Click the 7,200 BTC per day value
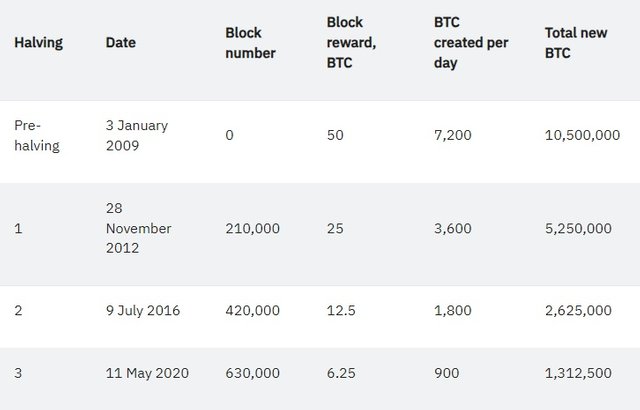640x410 pixels. (453, 135)
